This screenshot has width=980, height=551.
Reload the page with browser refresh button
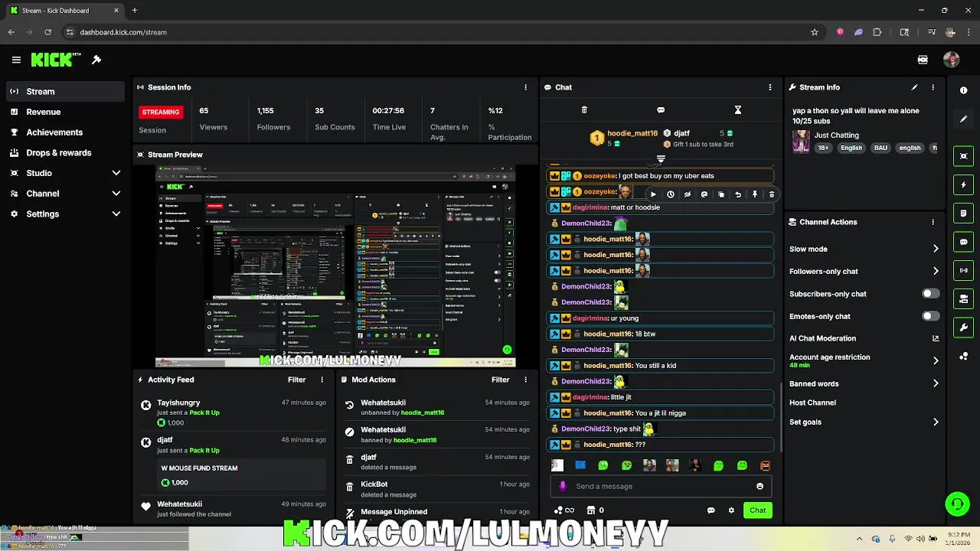(47, 32)
